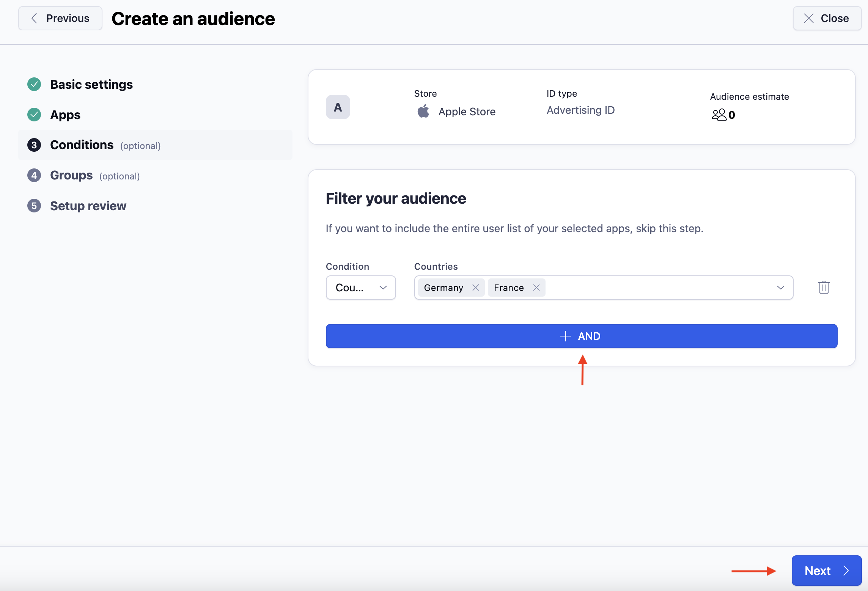The height and width of the screenshot is (591, 868).
Task: Click the audience estimate value 0
Action: (732, 115)
